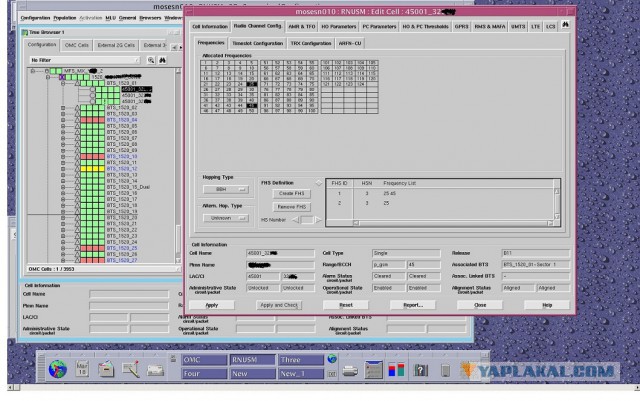Collapse the MFS_MX root tree node

coord(33,71)
